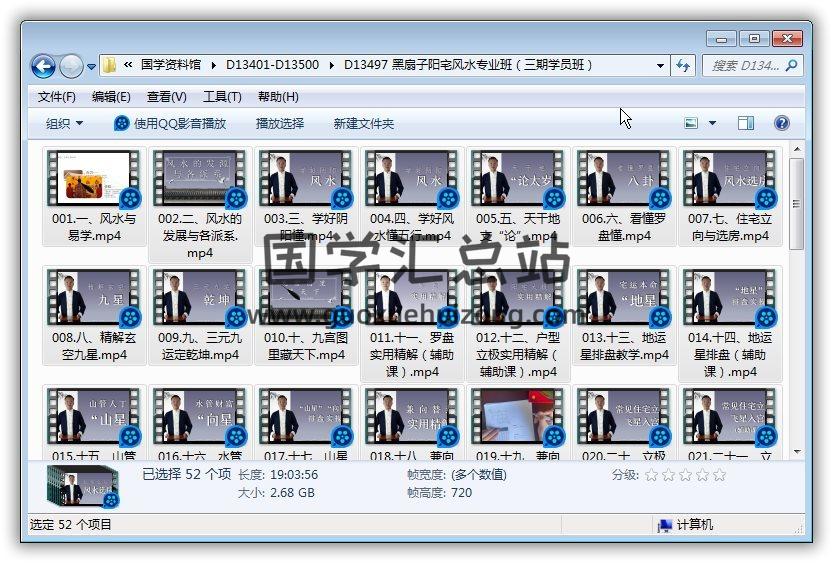Click the 播放选择 button
Screen dimensions: 833x563
(x=280, y=124)
